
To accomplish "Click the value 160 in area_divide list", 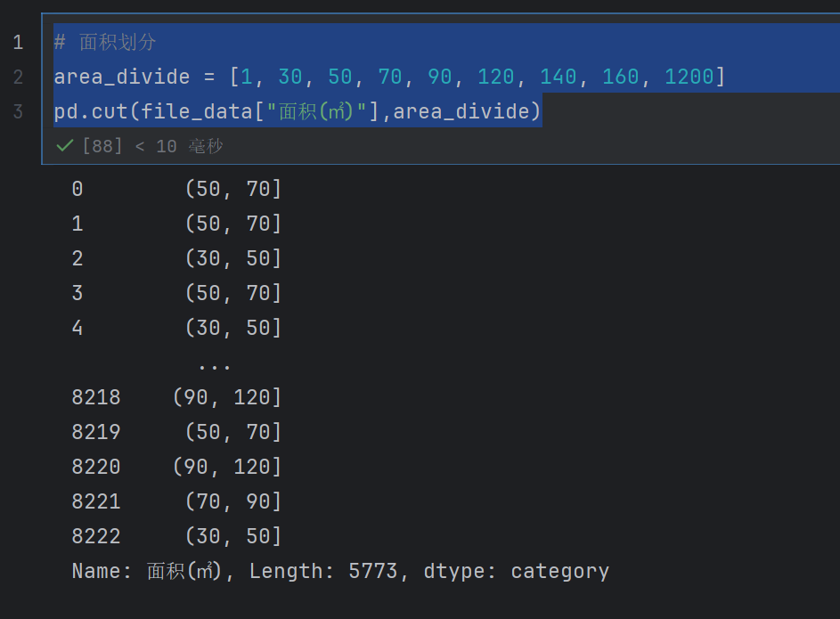I will [620, 77].
